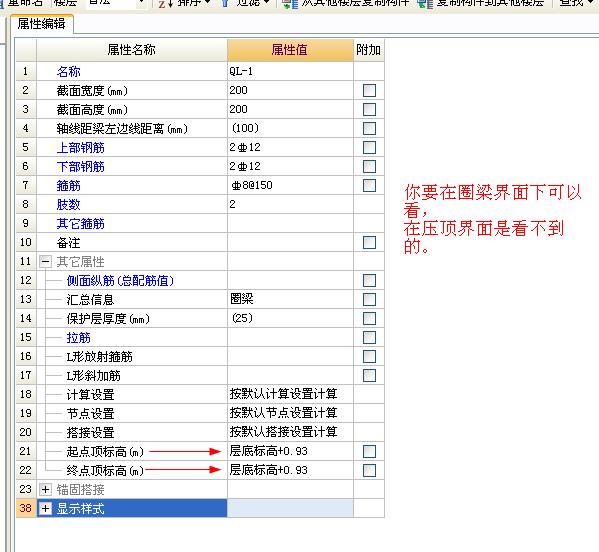The image size is (599, 552).
Task: Edit the 保护层厚度 value (25)
Action: (x=290, y=318)
